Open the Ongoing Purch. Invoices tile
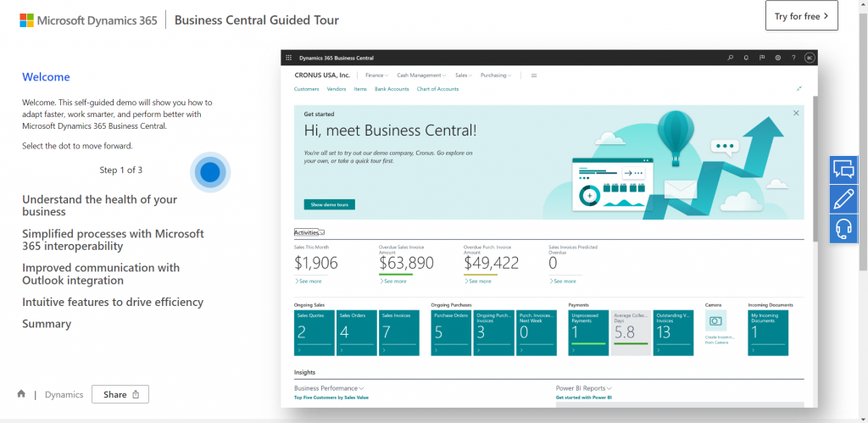The width and height of the screenshot is (868, 423). pos(494,333)
